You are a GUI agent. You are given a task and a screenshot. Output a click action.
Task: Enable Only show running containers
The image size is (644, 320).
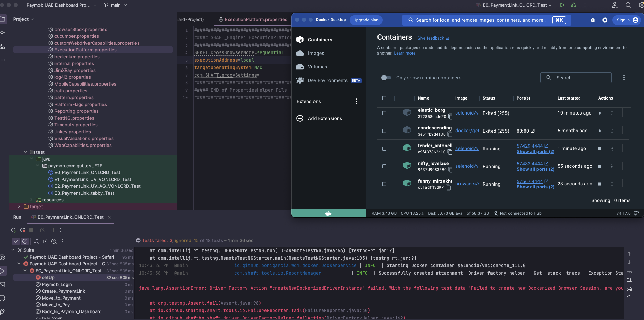pyautogui.click(x=386, y=78)
